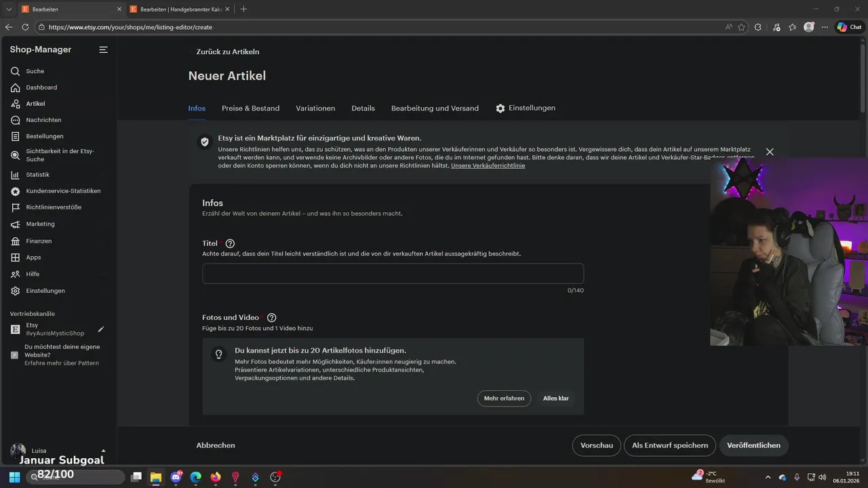Click the help icon next to Fotos und Video
This screenshot has width=868, height=488.
click(271, 317)
